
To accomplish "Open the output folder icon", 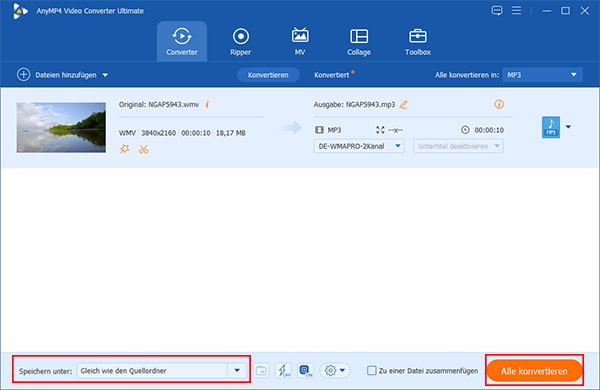I will (x=261, y=370).
